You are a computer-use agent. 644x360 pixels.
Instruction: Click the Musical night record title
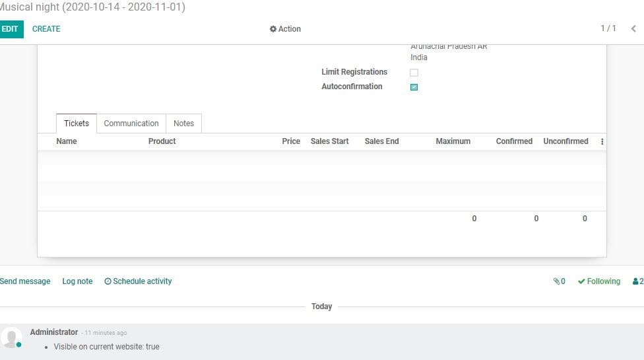(x=93, y=7)
